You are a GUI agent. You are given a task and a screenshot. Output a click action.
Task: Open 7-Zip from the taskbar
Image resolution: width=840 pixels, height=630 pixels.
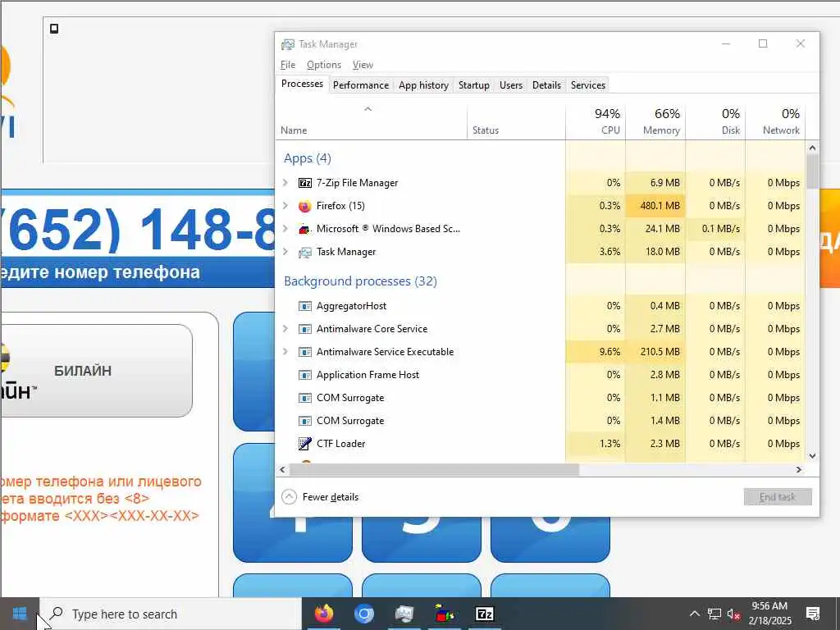[484, 614]
